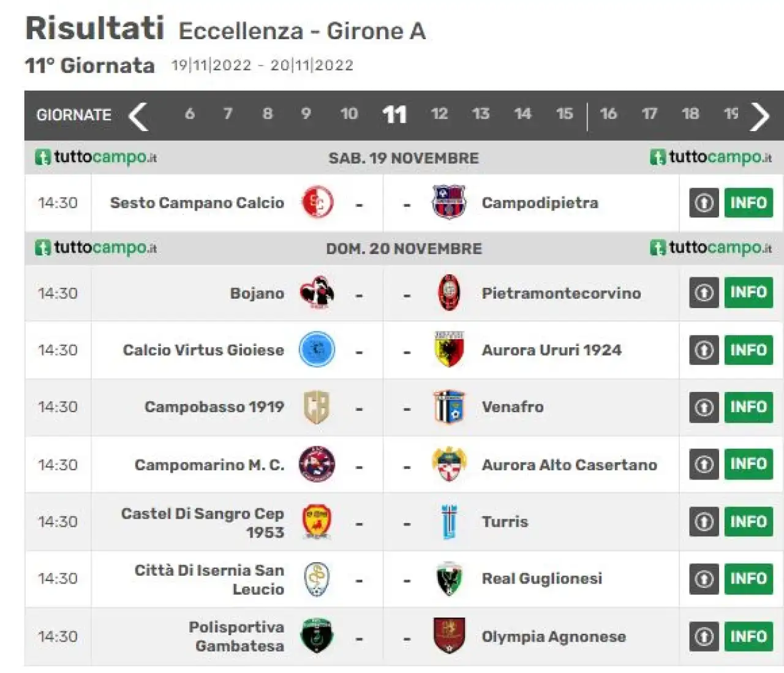Jump to giornata 16
The height and width of the screenshot is (673, 784).
point(608,114)
